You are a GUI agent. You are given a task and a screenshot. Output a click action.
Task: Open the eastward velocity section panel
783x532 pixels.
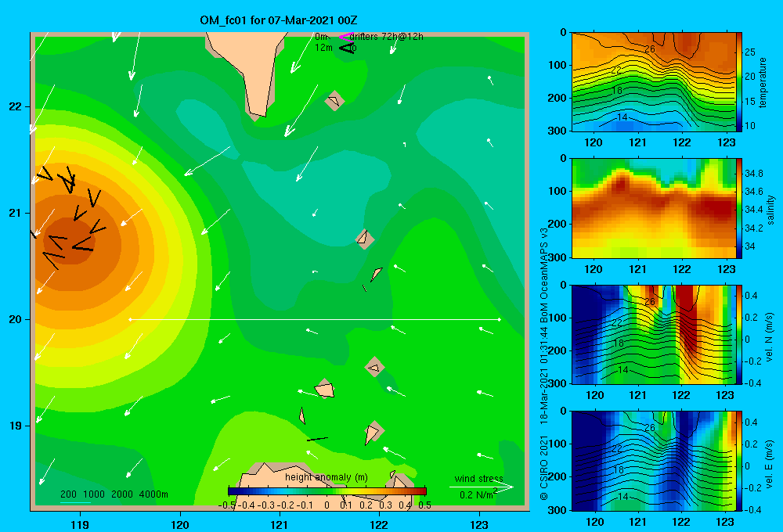[654, 461]
